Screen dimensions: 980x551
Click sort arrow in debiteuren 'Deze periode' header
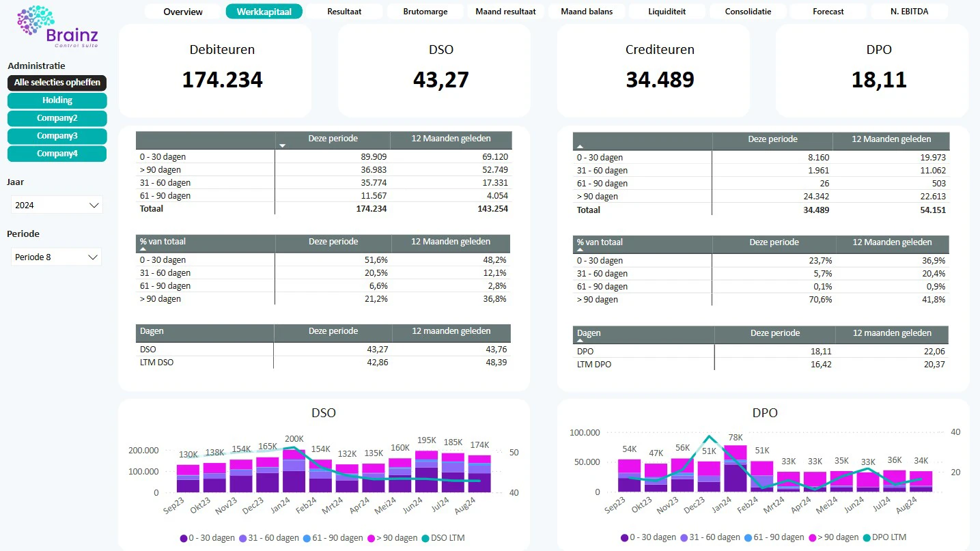[x=283, y=145]
